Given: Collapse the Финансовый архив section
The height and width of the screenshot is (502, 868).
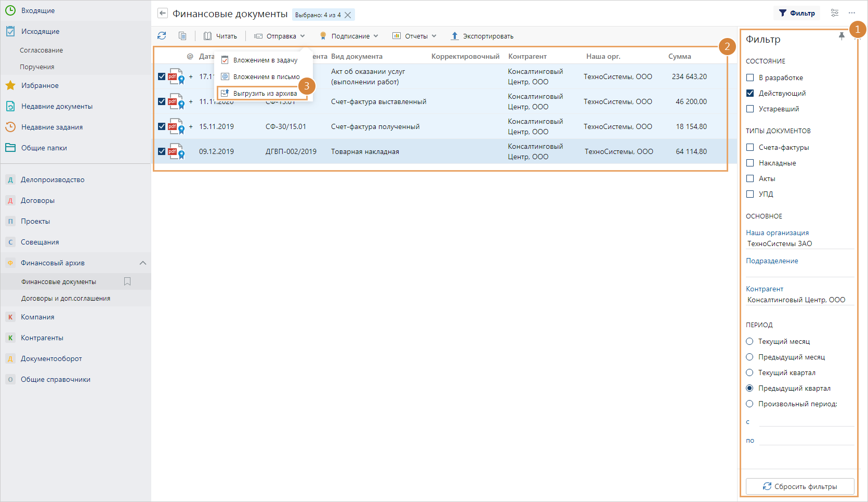Looking at the screenshot, I should point(143,263).
